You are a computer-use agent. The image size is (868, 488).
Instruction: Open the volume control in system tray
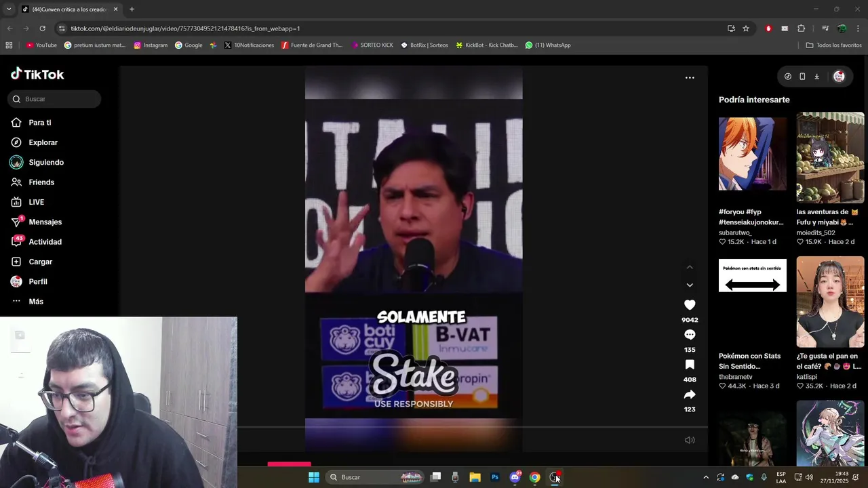809,477
